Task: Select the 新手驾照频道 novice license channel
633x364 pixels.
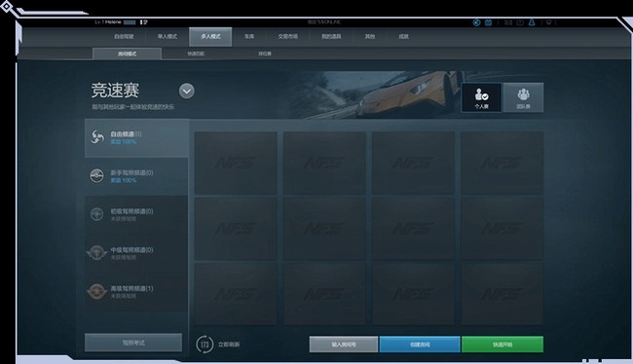Action: point(136,176)
